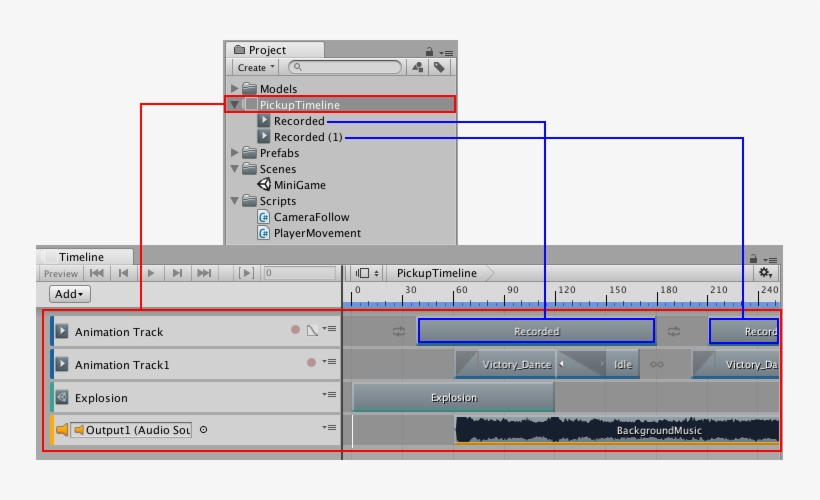Click loop icon before first Recorded clip
The width and height of the screenshot is (820, 500).
pos(399,332)
